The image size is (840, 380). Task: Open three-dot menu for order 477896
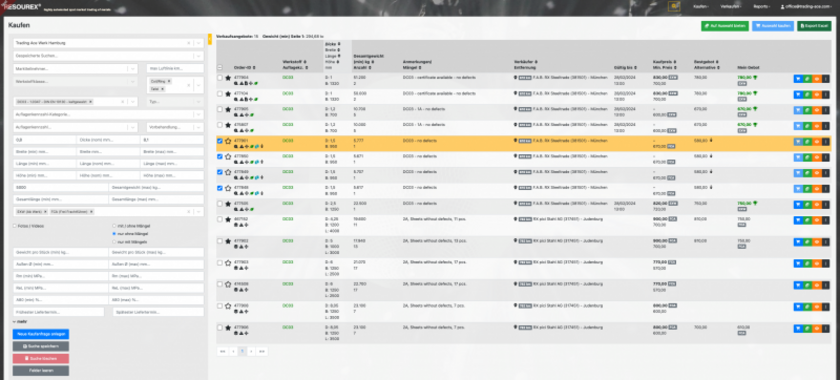click(x=826, y=328)
